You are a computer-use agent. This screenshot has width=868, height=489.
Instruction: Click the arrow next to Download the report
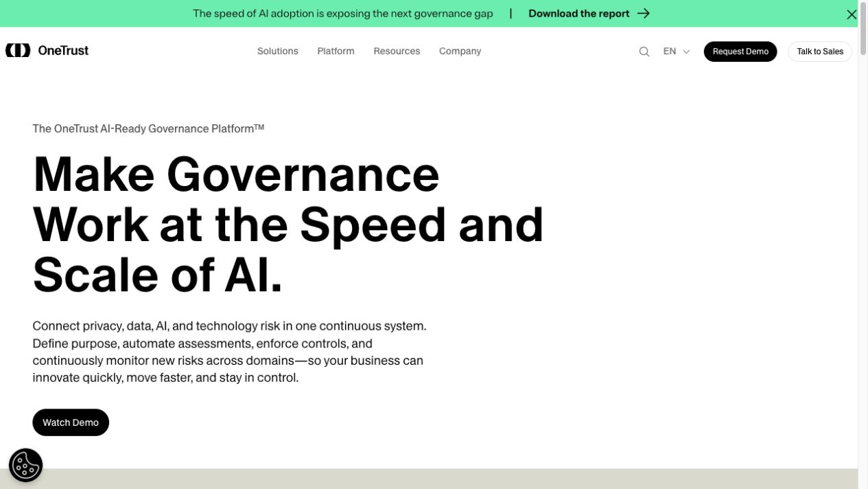click(x=643, y=13)
